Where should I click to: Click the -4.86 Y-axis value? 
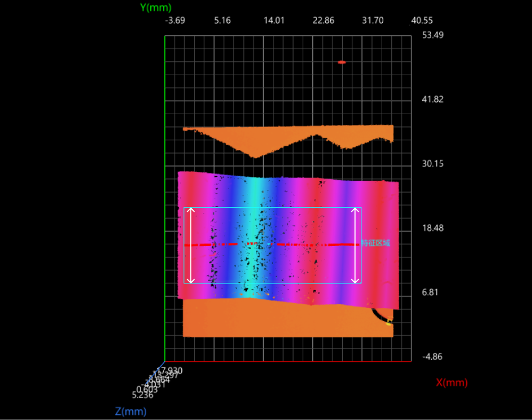click(432, 356)
